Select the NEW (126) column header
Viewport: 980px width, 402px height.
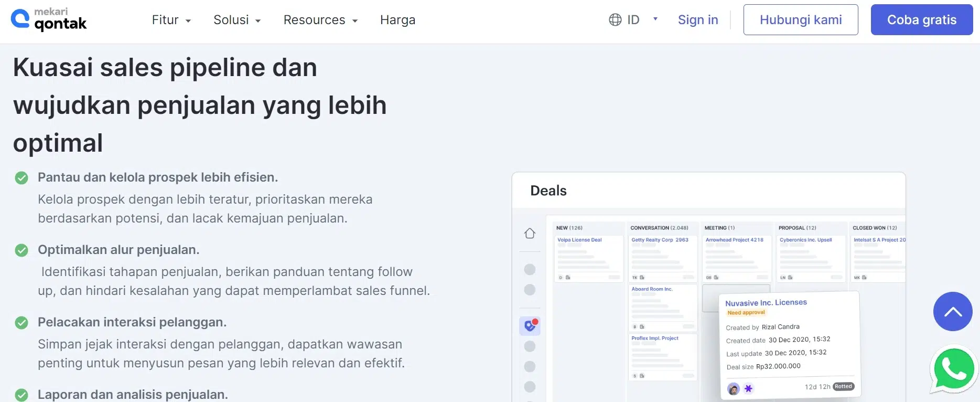(569, 228)
